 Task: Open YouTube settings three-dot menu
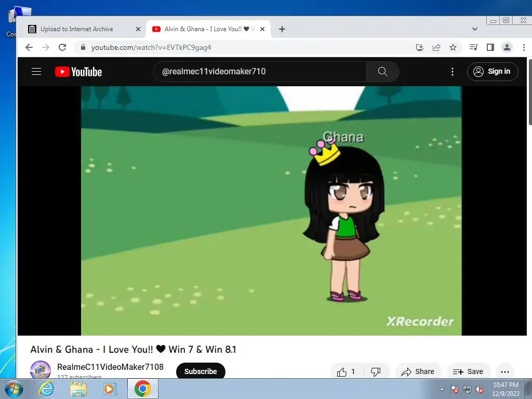click(453, 72)
